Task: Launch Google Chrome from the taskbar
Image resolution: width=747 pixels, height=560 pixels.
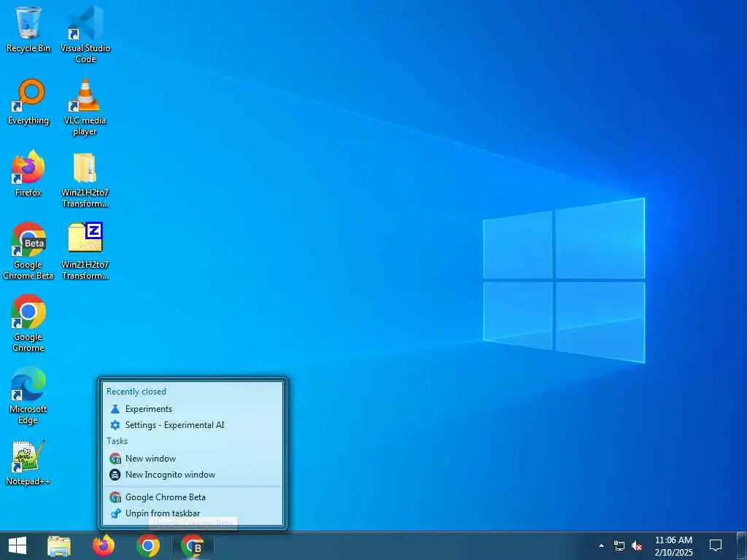Action: coord(147,545)
